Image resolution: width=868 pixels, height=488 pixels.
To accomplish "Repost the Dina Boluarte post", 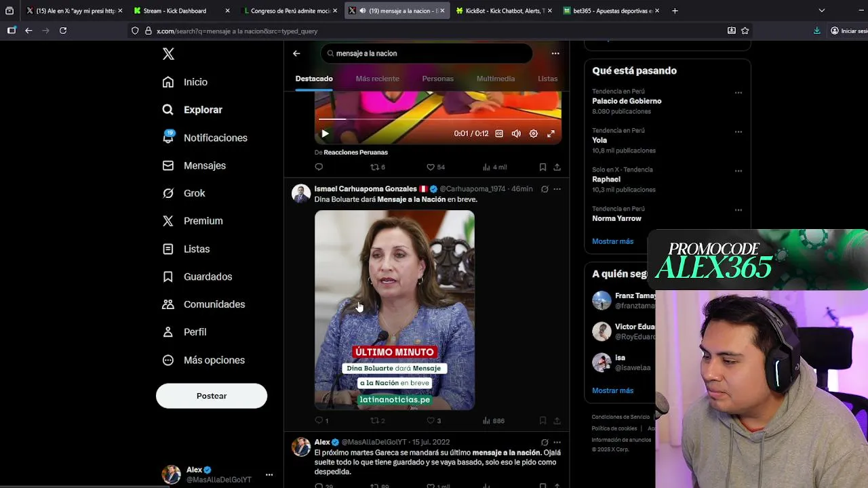I will click(x=377, y=420).
